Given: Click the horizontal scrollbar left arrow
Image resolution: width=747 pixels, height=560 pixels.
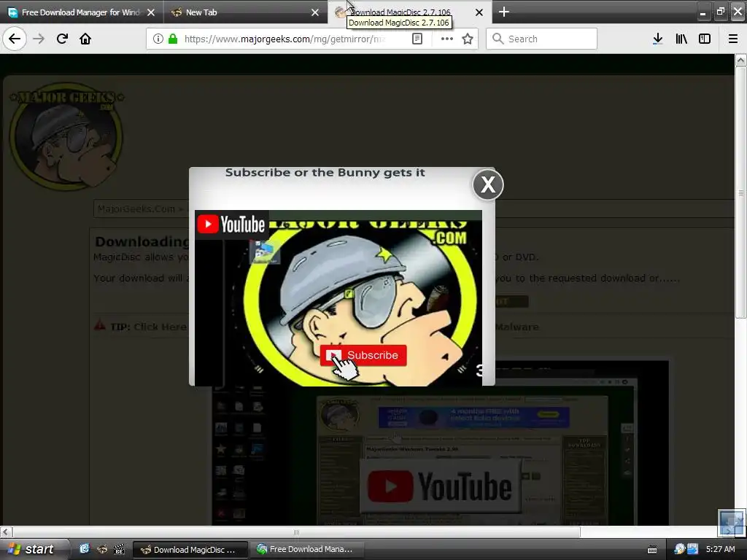Looking at the screenshot, I should pyautogui.click(x=6, y=532).
